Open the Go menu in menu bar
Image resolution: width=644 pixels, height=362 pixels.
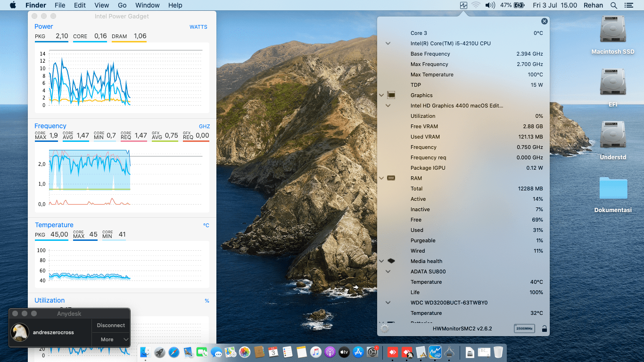pyautogui.click(x=122, y=5)
